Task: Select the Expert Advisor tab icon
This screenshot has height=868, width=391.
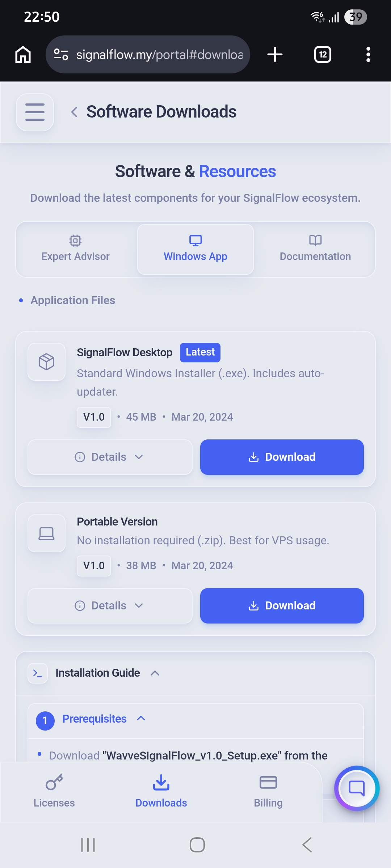Action: tap(75, 240)
